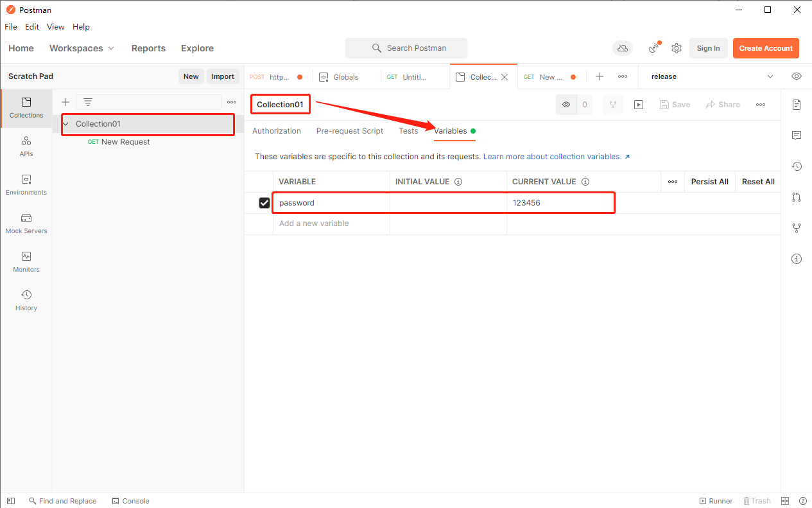Open the View menu
Screen dimensions: 812x508
click(56, 27)
